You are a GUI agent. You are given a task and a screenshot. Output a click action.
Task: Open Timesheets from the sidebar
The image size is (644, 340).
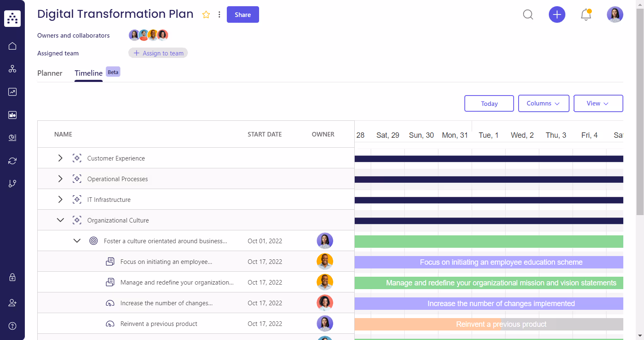pos(12,138)
